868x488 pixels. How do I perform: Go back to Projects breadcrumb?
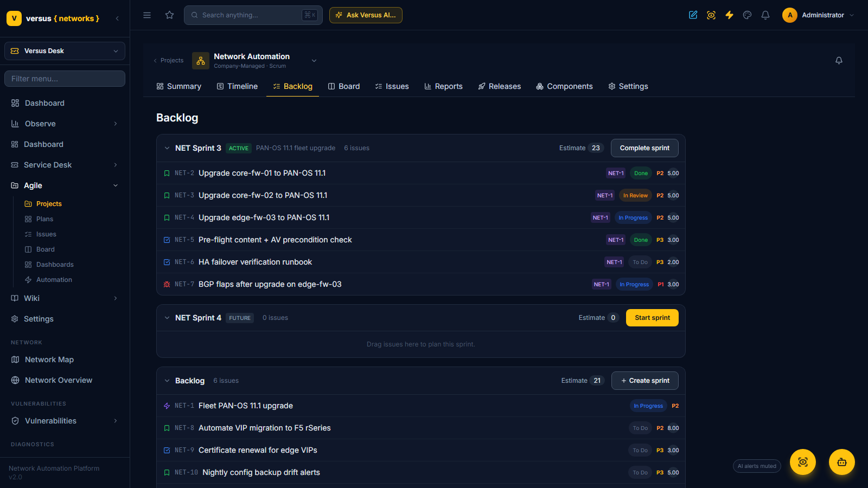pyautogui.click(x=169, y=61)
